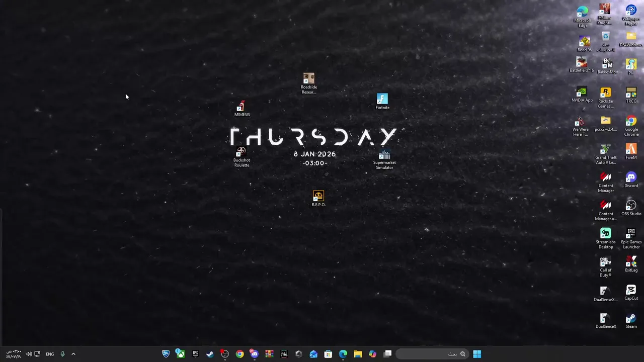Click the taskbar search box

(x=432, y=354)
